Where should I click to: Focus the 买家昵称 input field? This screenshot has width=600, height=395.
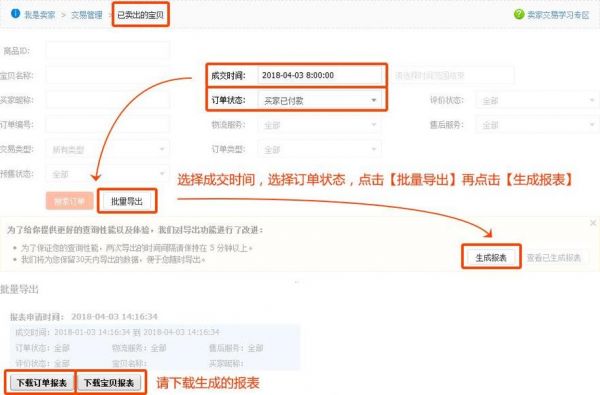coord(108,100)
